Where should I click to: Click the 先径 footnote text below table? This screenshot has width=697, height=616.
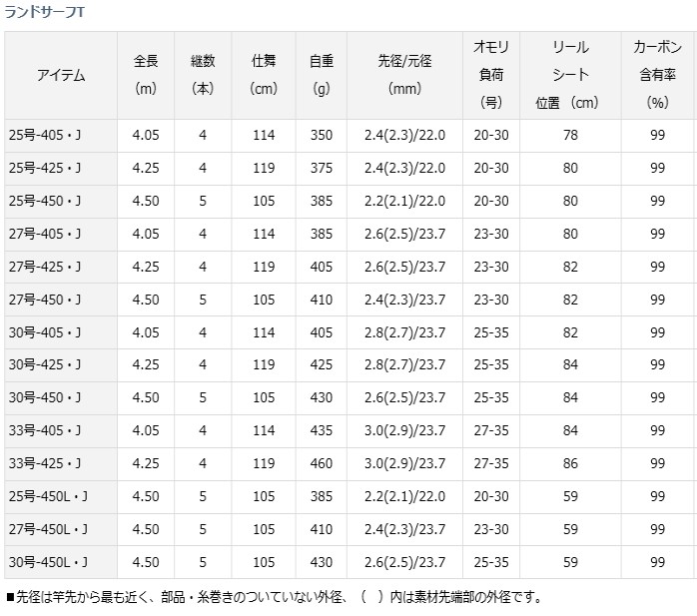coord(275,597)
